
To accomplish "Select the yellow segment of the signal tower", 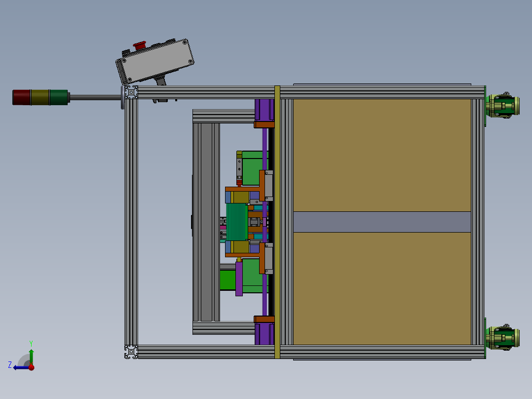I will (x=40, y=97).
